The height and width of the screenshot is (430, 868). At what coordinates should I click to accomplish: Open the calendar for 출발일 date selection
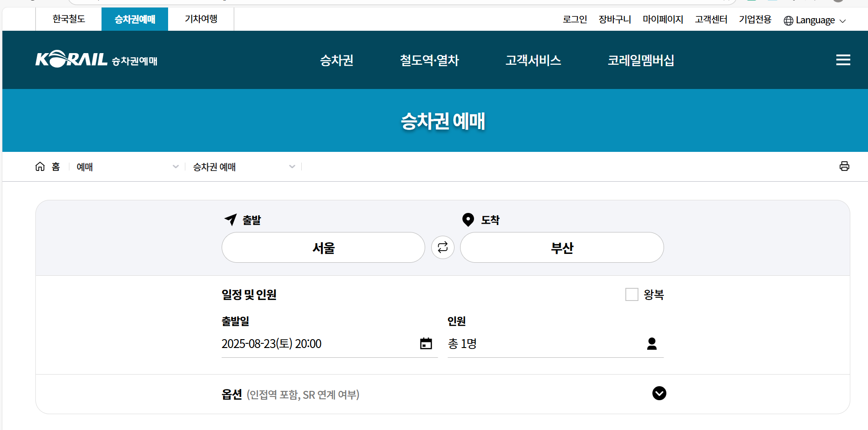[426, 343]
